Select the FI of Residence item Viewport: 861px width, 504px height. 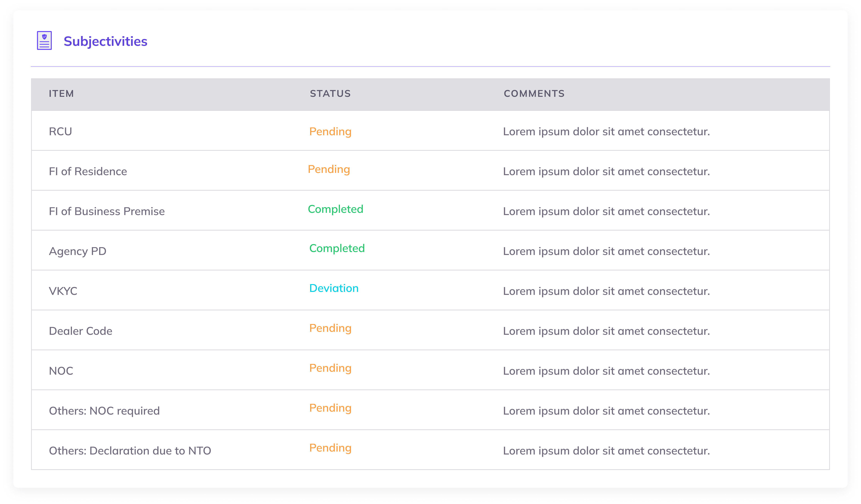pyautogui.click(x=88, y=171)
